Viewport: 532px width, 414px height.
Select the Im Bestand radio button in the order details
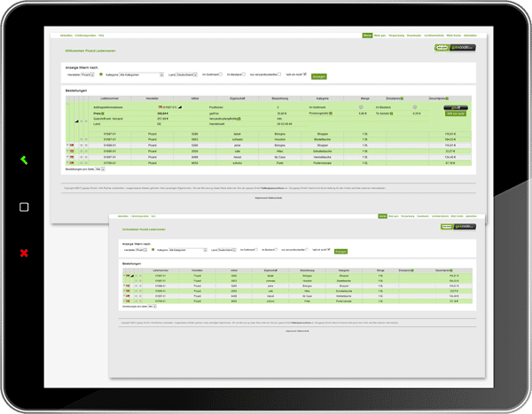click(415, 107)
